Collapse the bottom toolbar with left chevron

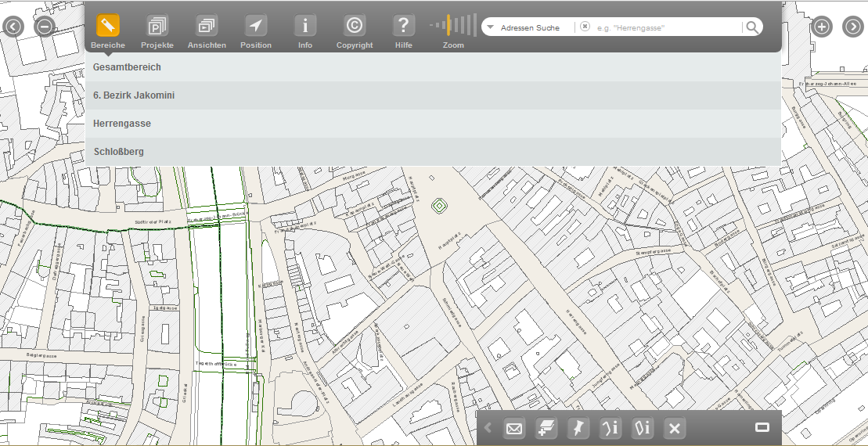(488, 428)
